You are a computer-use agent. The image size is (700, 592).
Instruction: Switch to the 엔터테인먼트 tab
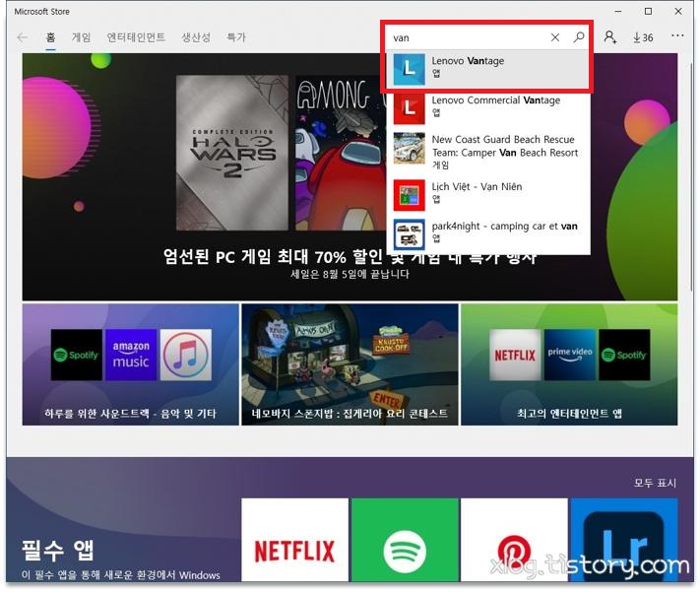click(136, 37)
